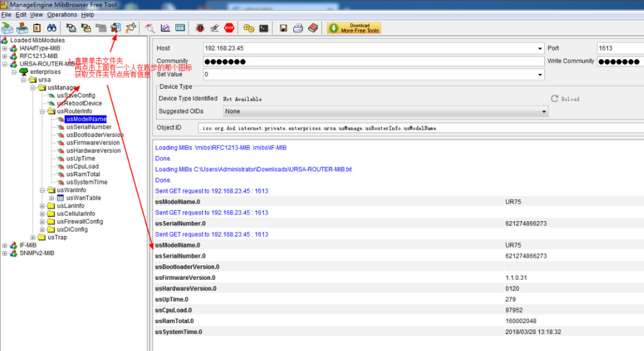Click the Reload button
Viewport: 644px width, 351px height.
click(x=565, y=99)
